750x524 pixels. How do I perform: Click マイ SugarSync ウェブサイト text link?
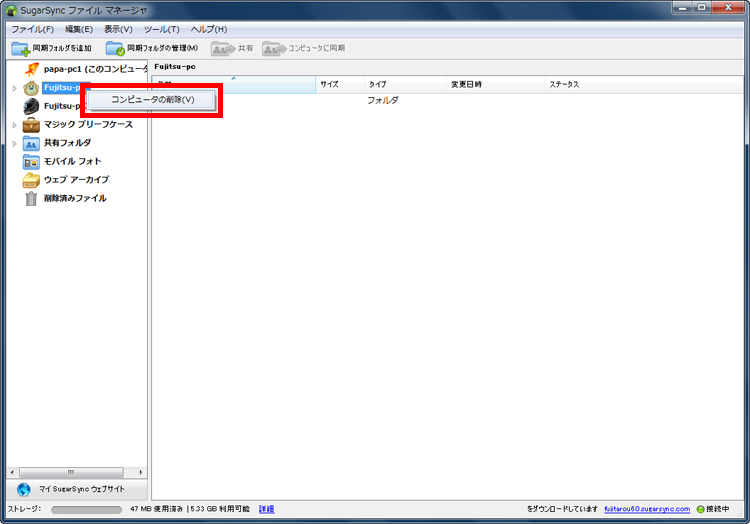[82, 489]
